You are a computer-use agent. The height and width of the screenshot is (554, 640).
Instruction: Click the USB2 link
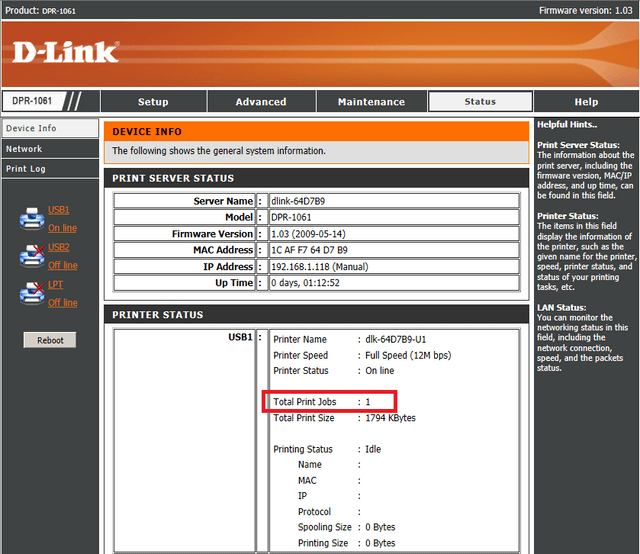(x=59, y=247)
